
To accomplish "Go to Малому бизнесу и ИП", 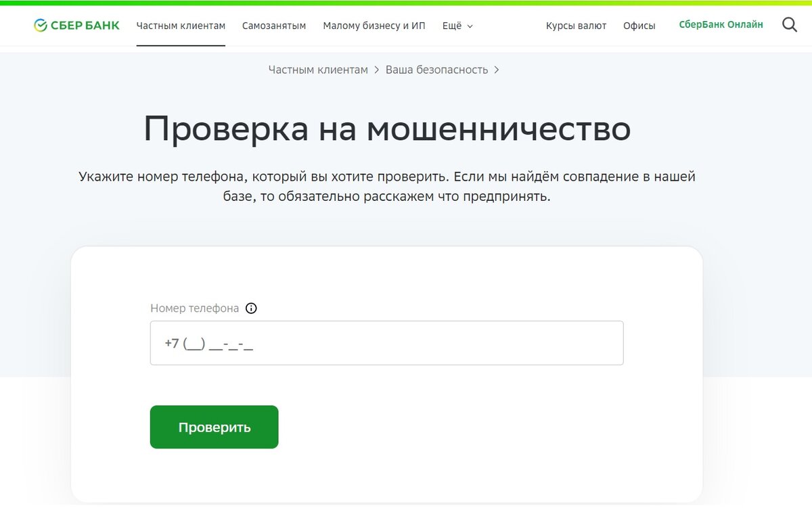I will coord(374,26).
